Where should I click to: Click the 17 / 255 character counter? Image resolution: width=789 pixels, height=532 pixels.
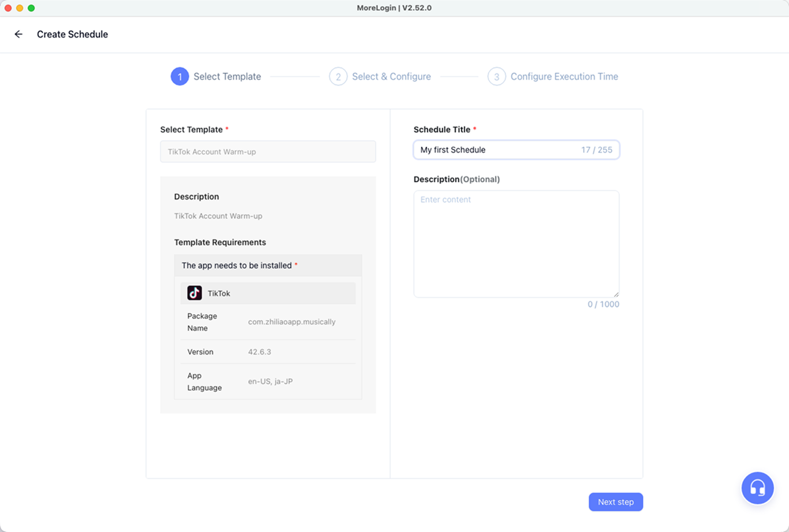pos(597,150)
